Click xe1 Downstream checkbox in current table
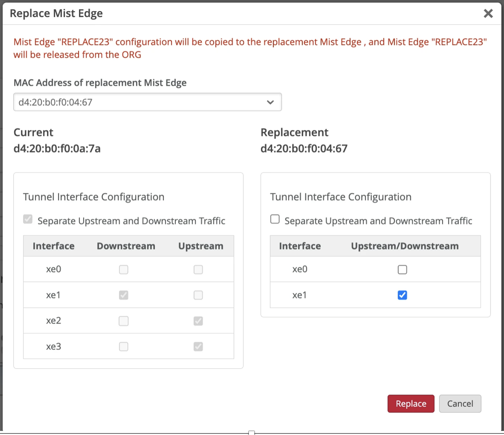 [124, 295]
